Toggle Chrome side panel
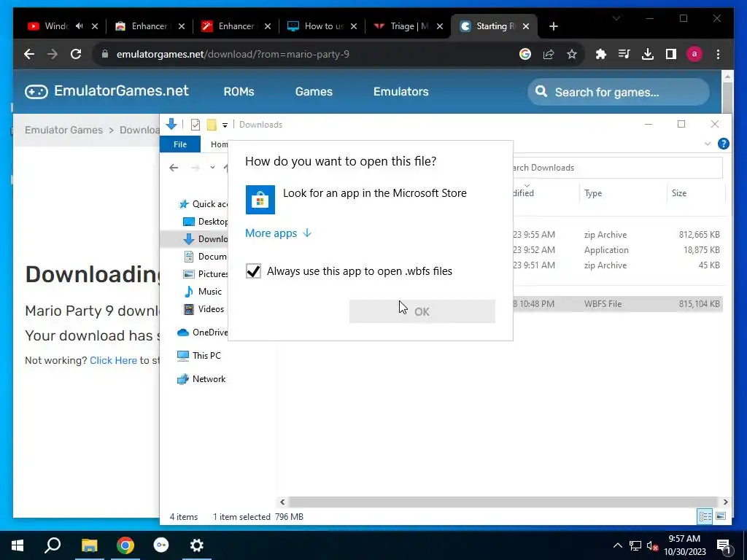Image resolution: width=747 pixels, height=560 pixels. coord(671,54)
